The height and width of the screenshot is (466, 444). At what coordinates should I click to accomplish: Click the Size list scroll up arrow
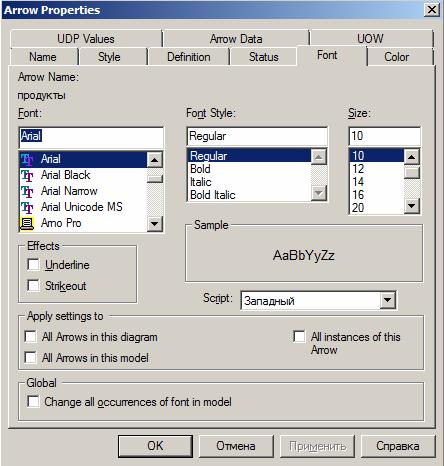coord(412,157)
